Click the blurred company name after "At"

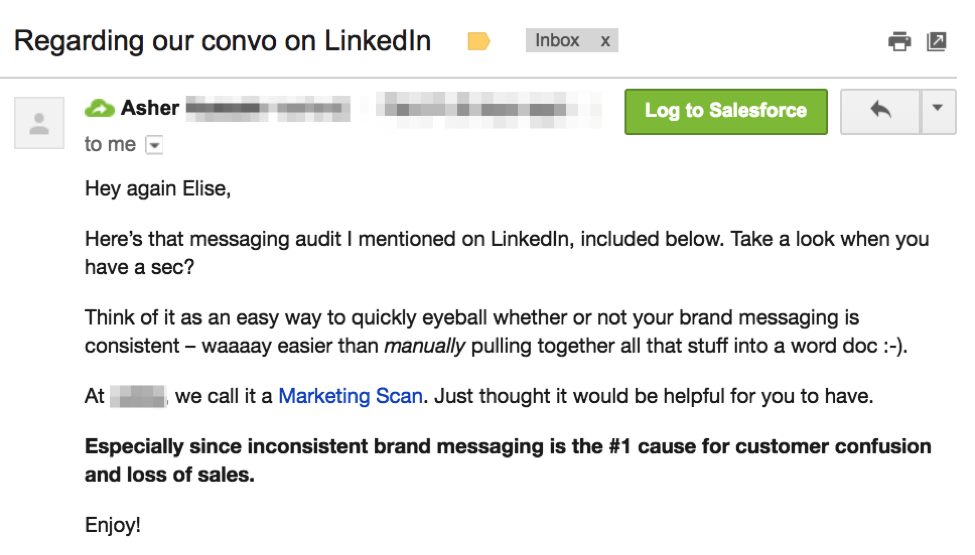[x=139, y=396]
